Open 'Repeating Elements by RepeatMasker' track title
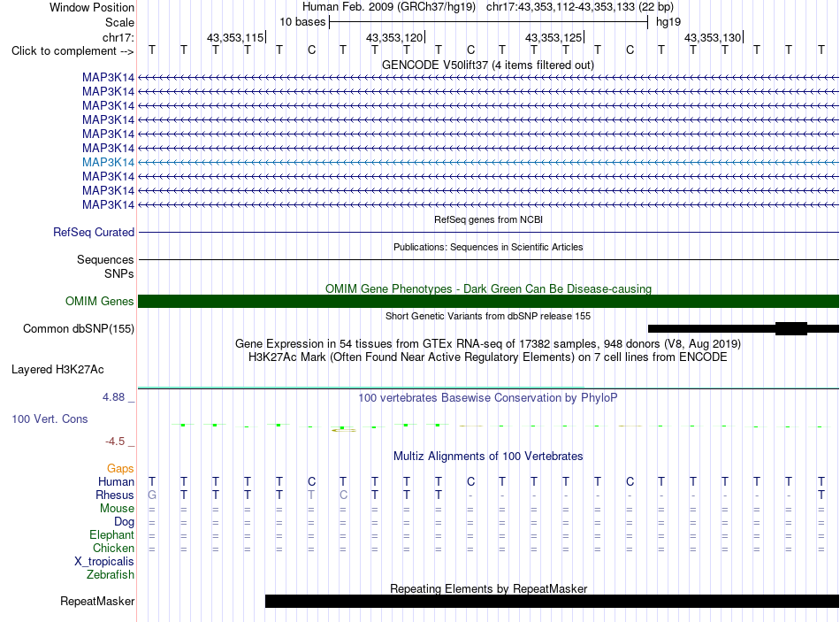The image size is (840, 622). click(488, 588)
